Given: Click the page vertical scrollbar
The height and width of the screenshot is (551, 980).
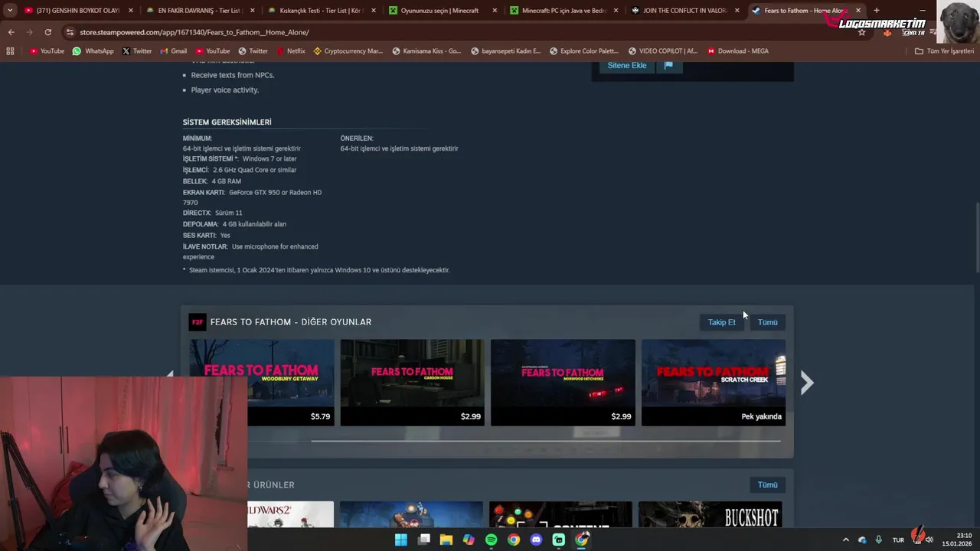Looking at the screenshot, I should point(976,236).
